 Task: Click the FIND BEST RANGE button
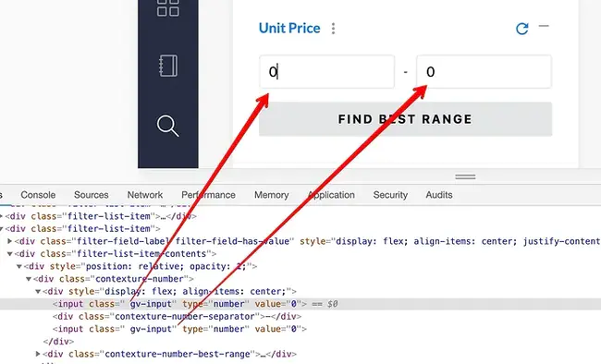[x=405, y=119]
